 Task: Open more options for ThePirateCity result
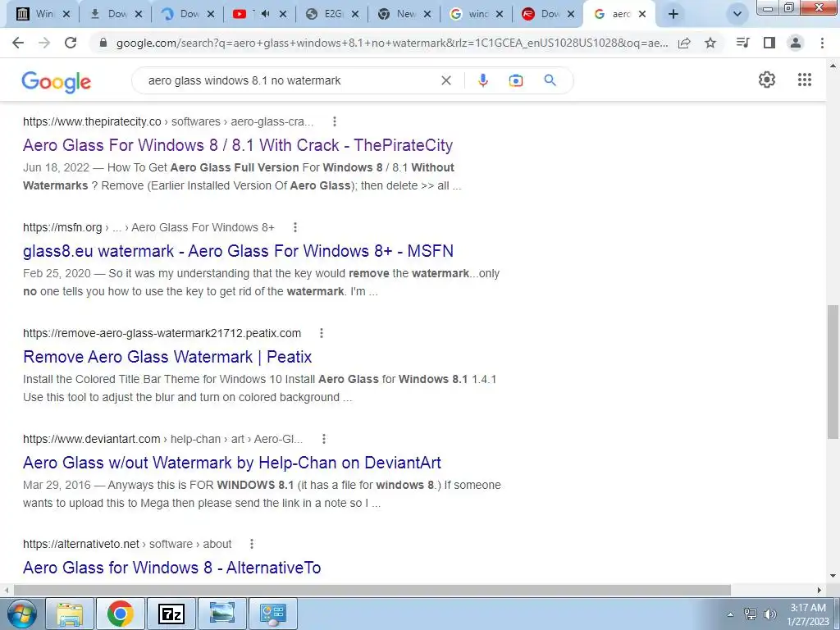(335, 121)
